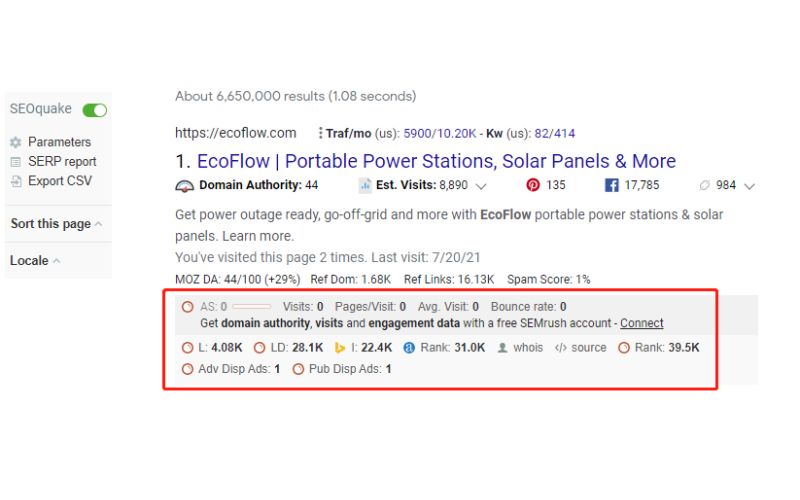Open the SERP report
The height and width of the screenshot is (500, 800).
(62, 162)
